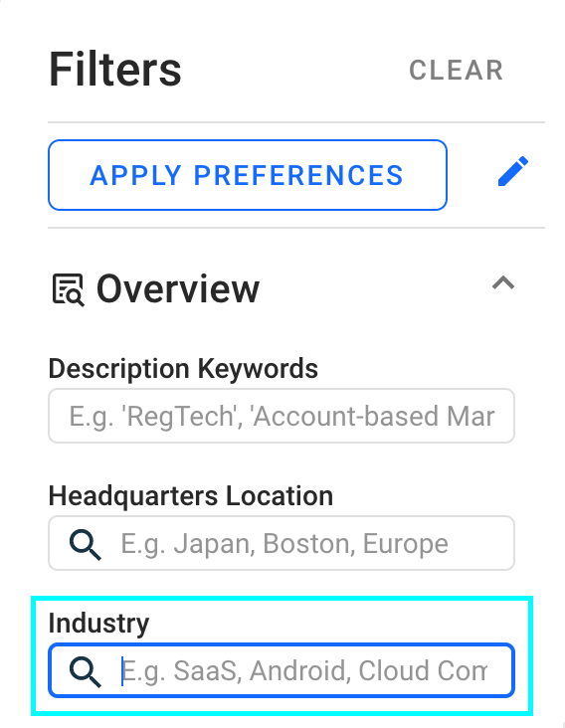Click the Overview section title text
This screenshot has width=565, height=728.
(x=178, y=289)
